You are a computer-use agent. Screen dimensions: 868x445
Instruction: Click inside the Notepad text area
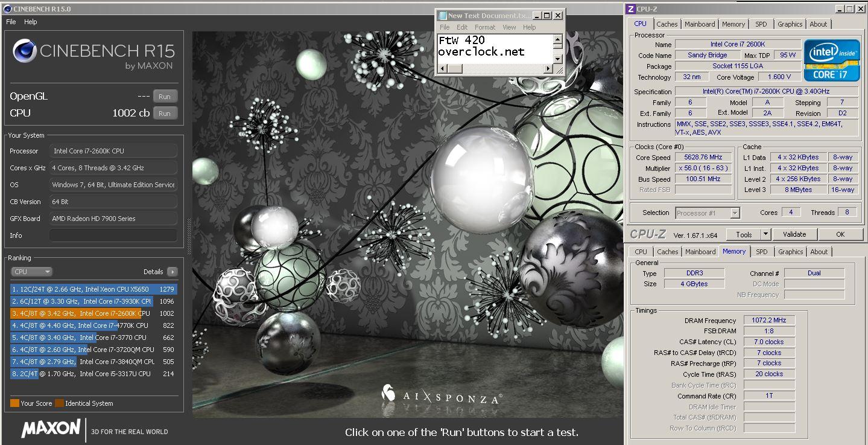(495, 48)
